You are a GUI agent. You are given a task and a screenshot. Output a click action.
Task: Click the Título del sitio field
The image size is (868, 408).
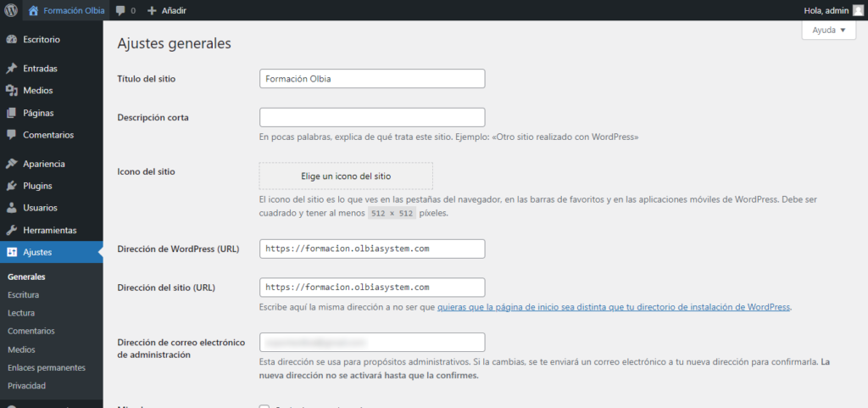click(x=372, y=79)
